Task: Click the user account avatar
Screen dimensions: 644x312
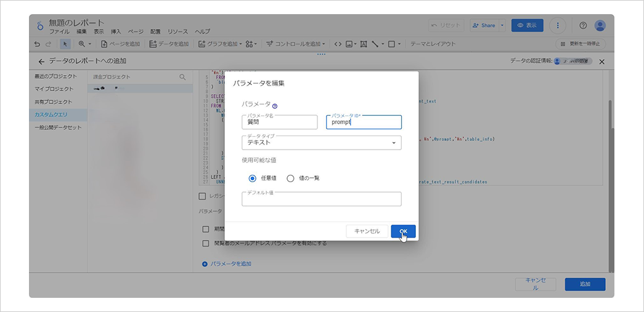Action: [600, 25]
